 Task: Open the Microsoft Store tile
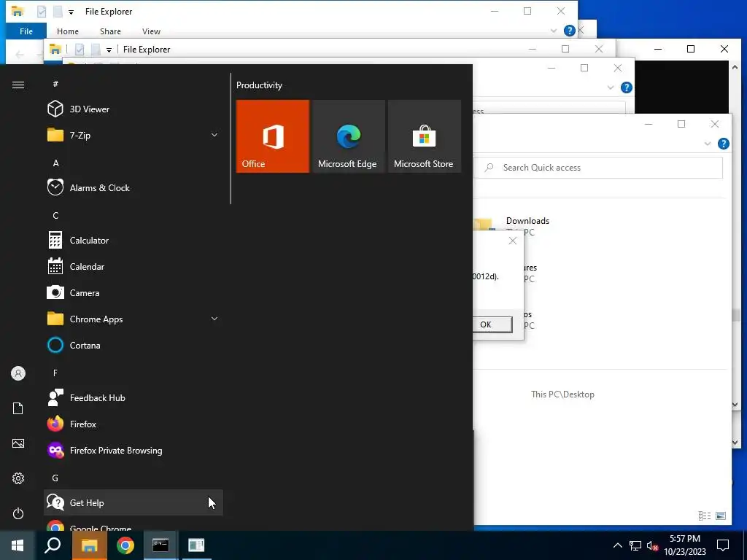pos(425,136)
